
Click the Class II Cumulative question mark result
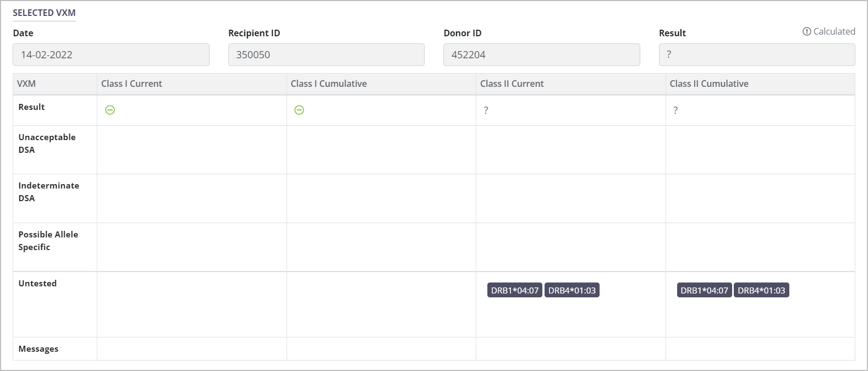pos(675,110)
